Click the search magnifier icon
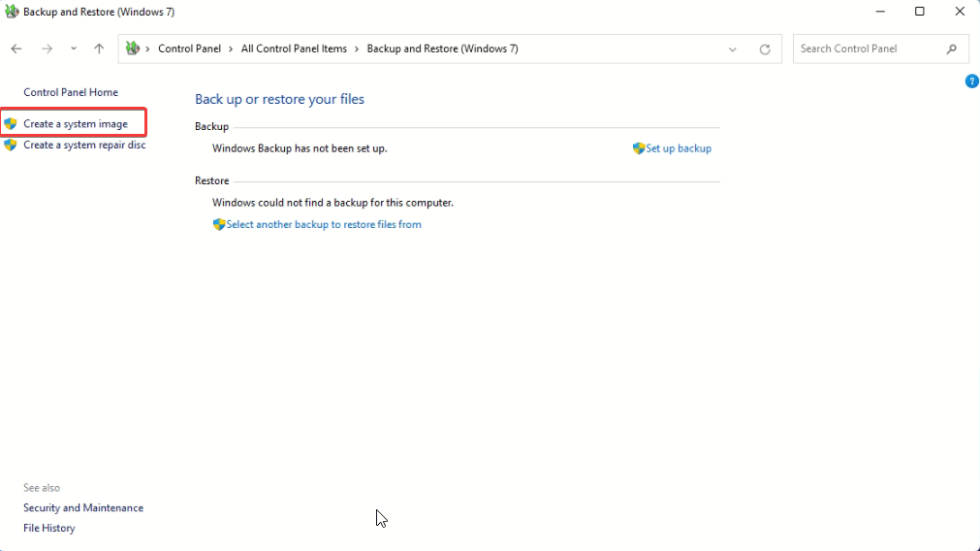The height and width of the screenshot is (551, 980). pos(951,49)
